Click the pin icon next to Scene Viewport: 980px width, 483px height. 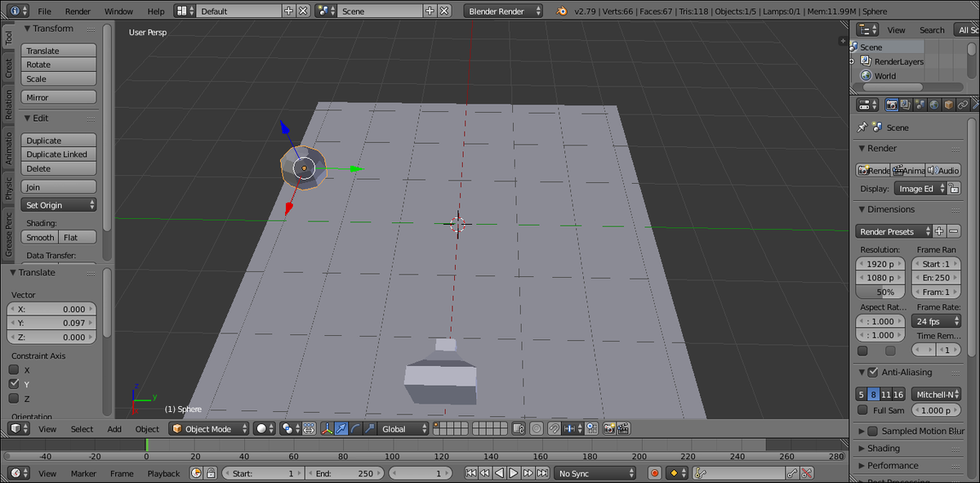click(x=862, y=127)
